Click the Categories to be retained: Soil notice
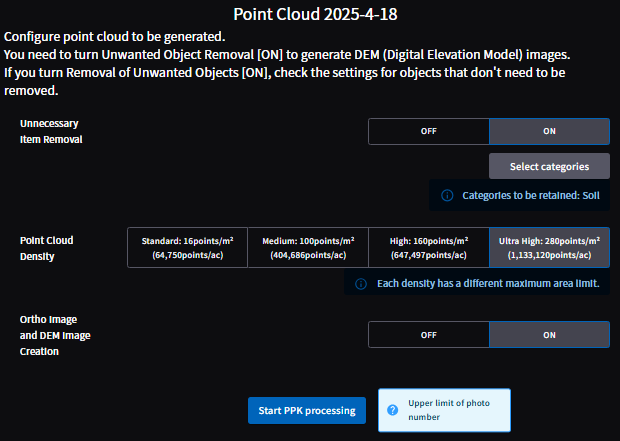620x441 pixels. pos(520,195)
